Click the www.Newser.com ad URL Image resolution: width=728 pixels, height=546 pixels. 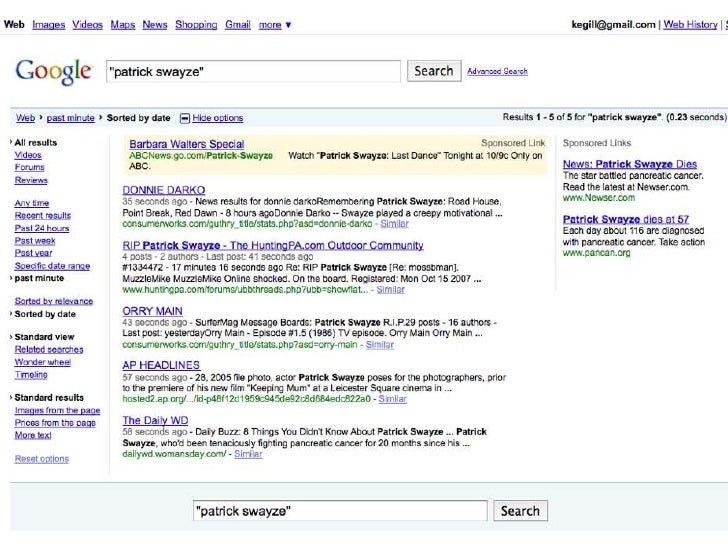click(599, 198)
